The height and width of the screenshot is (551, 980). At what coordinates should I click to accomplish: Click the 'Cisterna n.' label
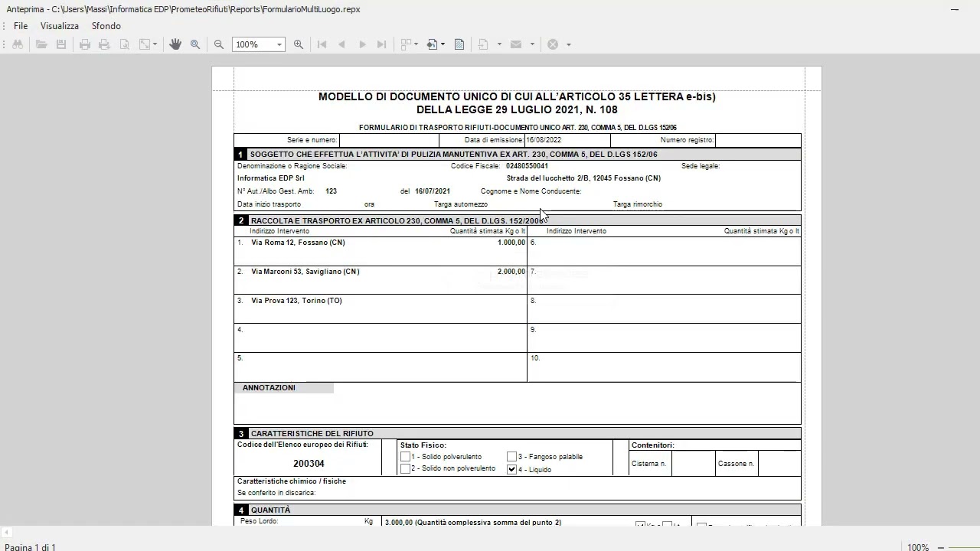[649, 464]
